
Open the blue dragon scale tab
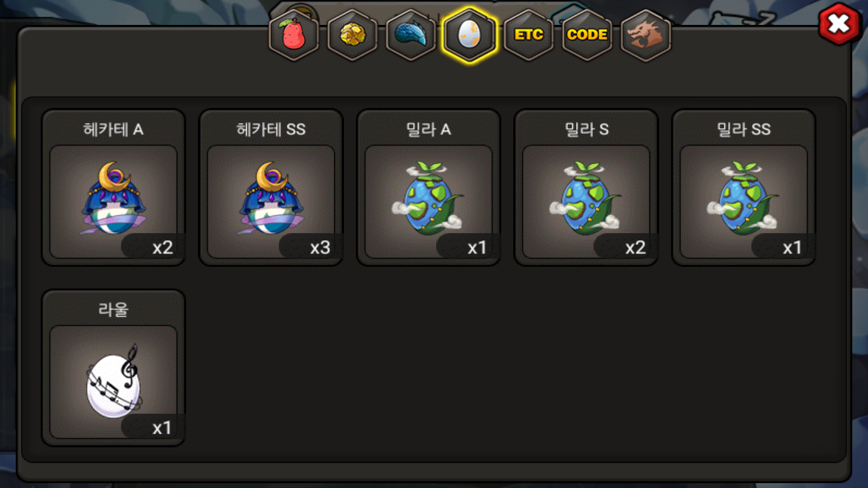click(x=411, y=35)
